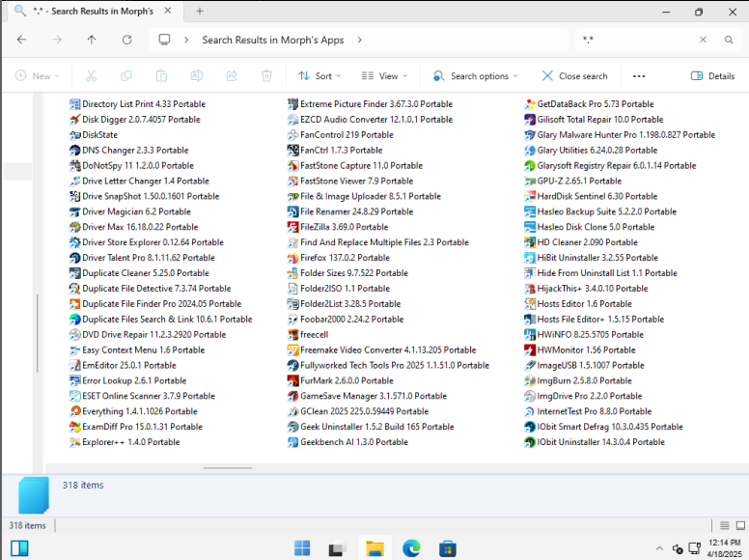Select Explorer++ 1.4.0 Portable
Screen dimensions: 749x560
coord(125,442)
